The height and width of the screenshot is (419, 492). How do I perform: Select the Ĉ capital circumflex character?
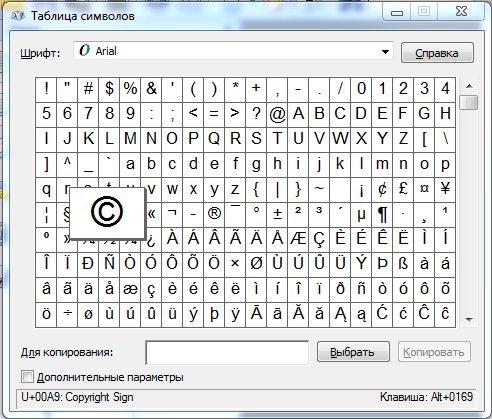pos(424,314)
